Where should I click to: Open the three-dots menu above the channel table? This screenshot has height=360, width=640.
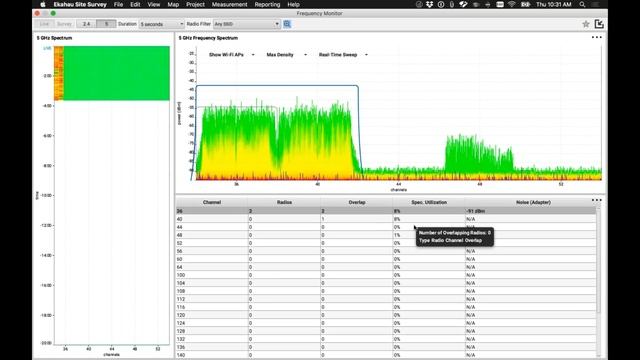[596, 200]
